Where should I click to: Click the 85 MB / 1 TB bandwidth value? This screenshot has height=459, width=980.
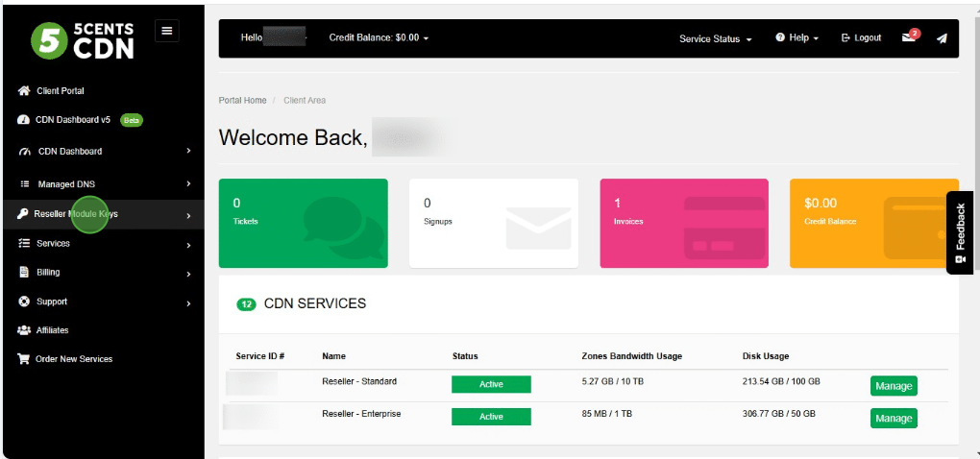coord(607,414)
